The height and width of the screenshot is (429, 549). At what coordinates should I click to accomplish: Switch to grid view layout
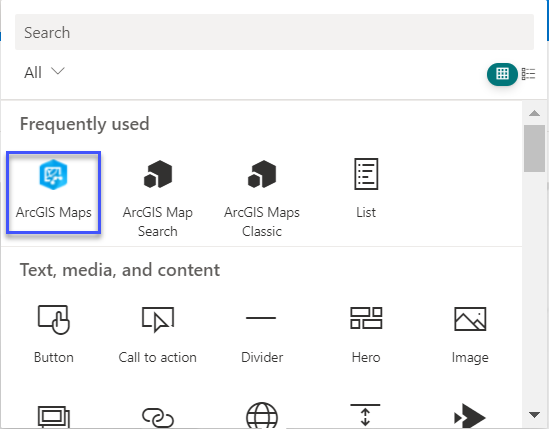coord(502,74)
